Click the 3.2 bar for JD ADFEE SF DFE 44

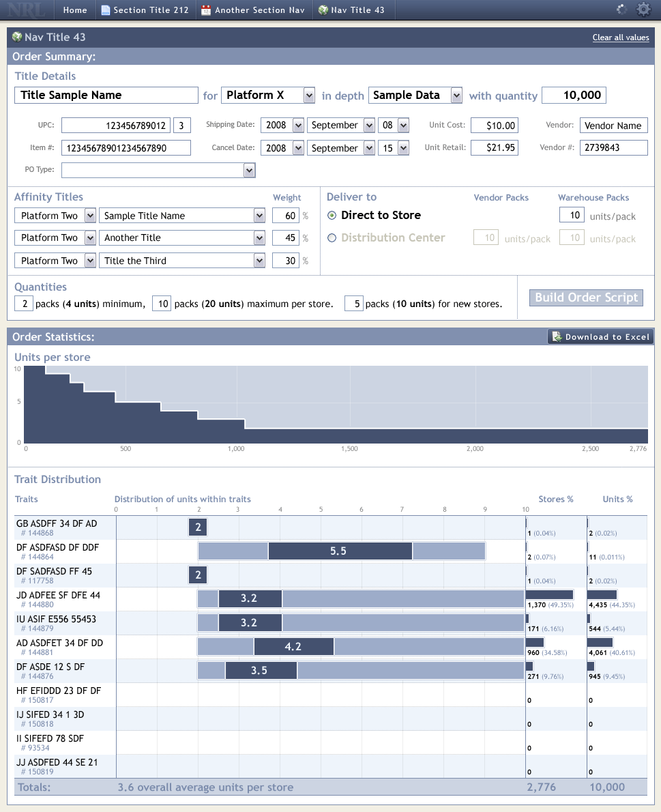pyautogui.click(x=250, y=598)
